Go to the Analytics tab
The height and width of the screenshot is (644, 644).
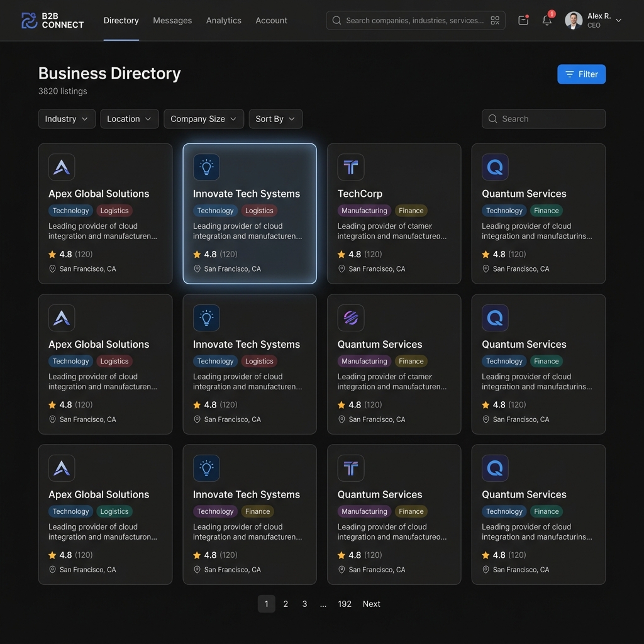pyautogui.click(x=223, y=21)
